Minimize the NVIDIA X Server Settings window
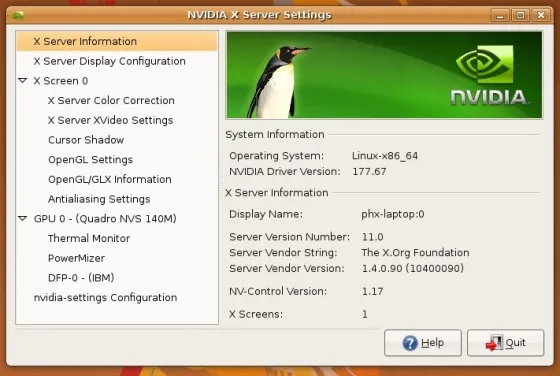Viewport: 560px width, 376px height. pyautogui.click(x=500, y=15)
